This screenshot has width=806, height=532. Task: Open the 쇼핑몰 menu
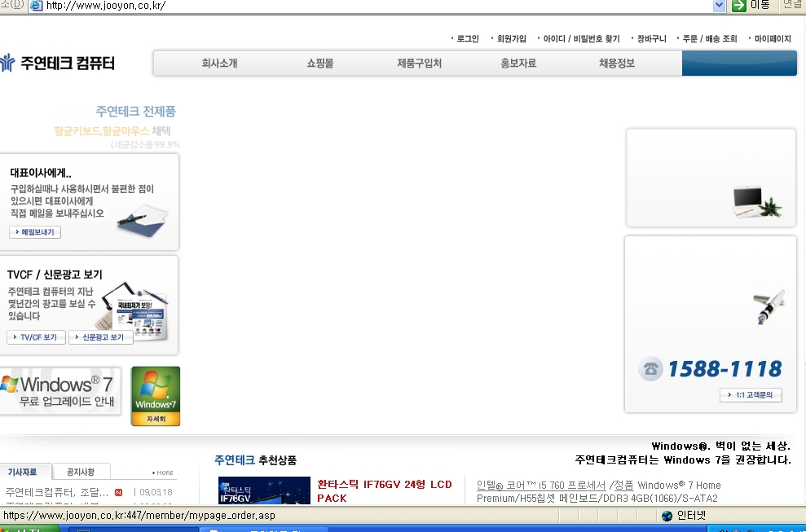pos(320,64)
